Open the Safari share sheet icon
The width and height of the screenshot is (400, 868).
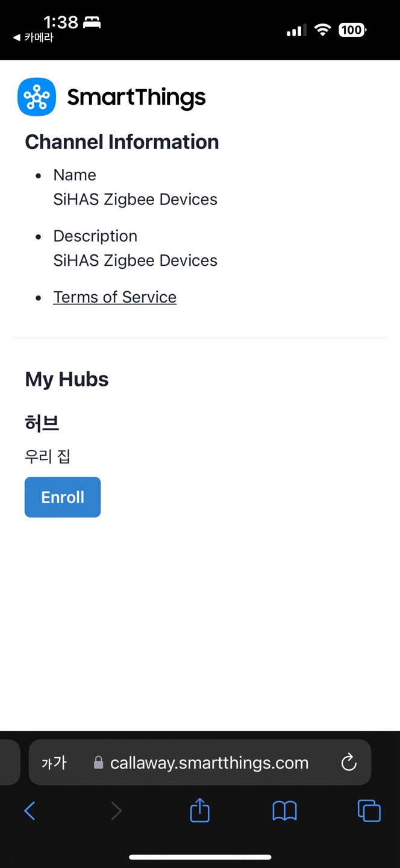200,810
